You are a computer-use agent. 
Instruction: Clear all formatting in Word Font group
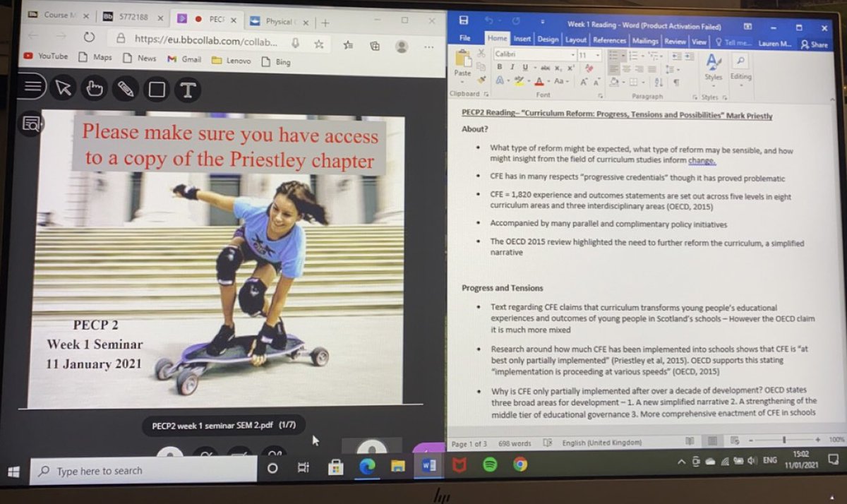tap(589, 68)
